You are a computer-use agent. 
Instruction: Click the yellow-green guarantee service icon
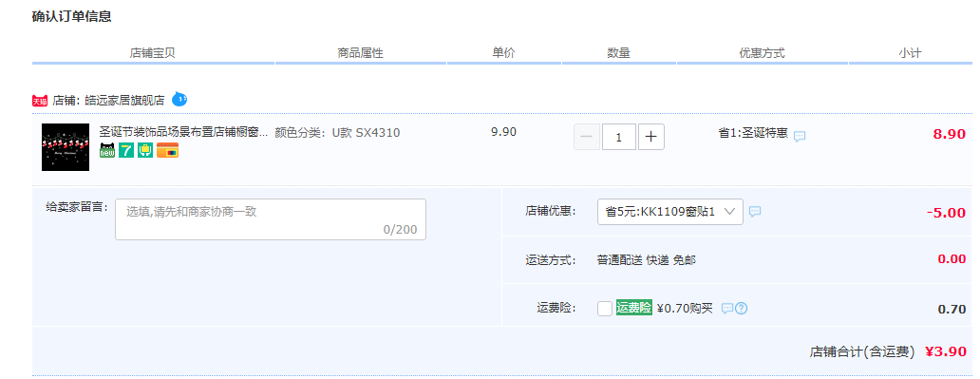[x=145, y=150]
